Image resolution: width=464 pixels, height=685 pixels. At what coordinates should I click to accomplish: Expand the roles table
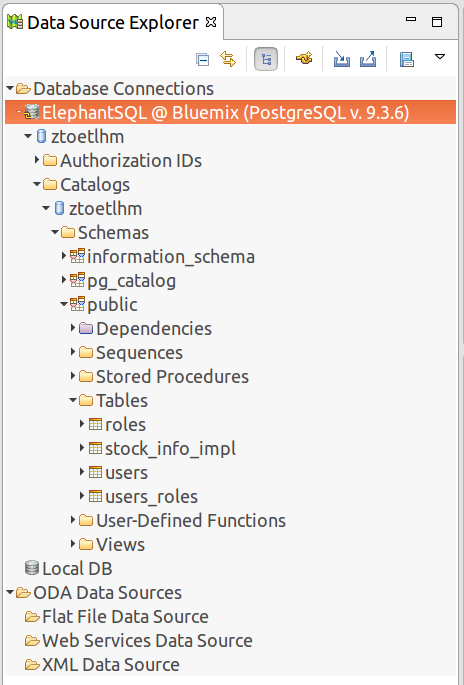(82, 424)
